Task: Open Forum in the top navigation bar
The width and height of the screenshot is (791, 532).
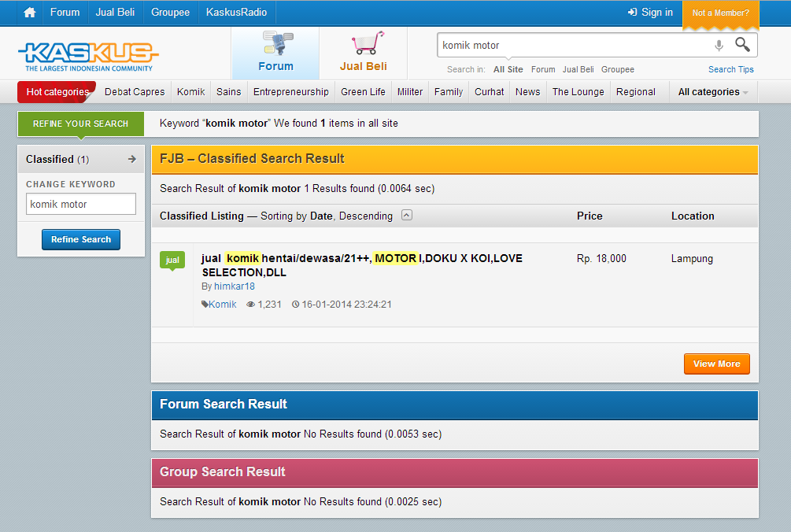Action: (x=65, y=13)
